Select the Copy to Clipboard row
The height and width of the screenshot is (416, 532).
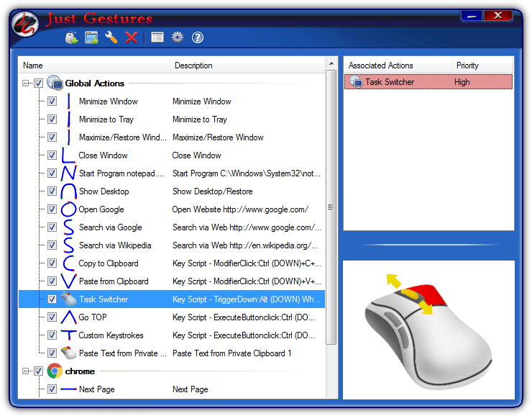[172, 263]
